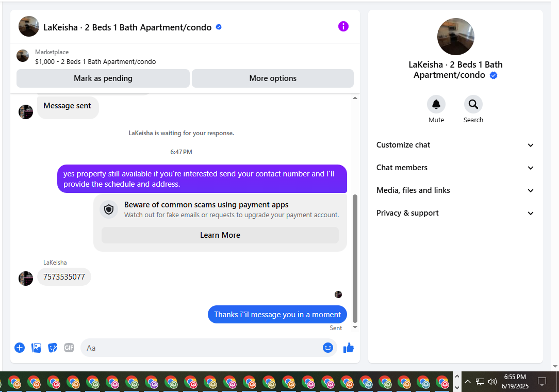Click the small Marketplace listing thumbnail
The width and height of the screenshot is (559, 392).
tap(23, 56)
